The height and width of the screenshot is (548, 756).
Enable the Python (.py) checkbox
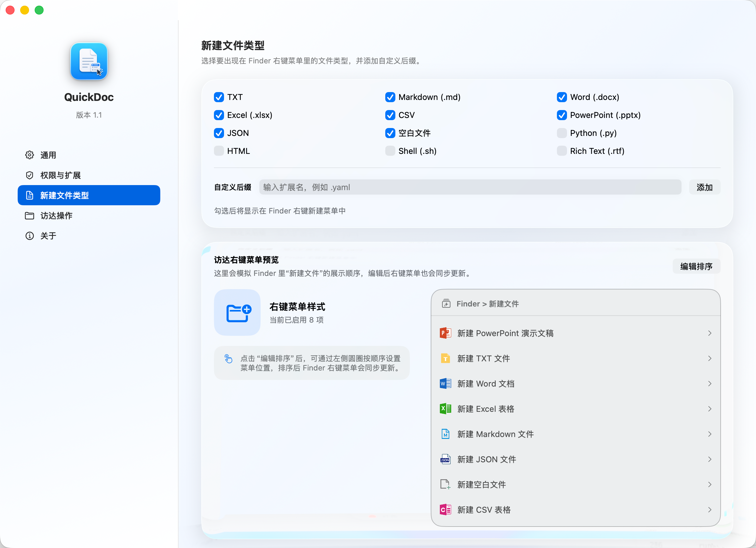coord(562,133)
